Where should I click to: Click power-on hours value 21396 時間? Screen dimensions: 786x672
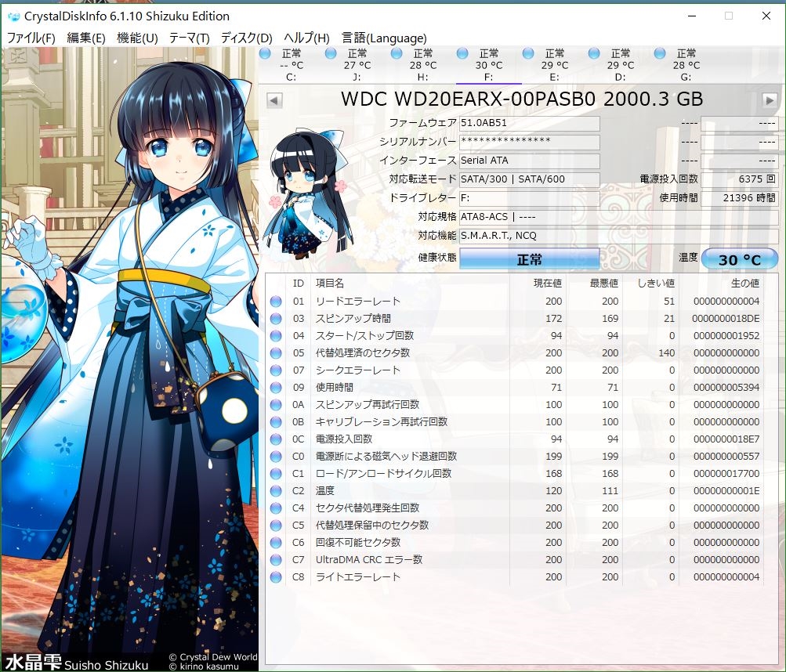tap(740, 198)
